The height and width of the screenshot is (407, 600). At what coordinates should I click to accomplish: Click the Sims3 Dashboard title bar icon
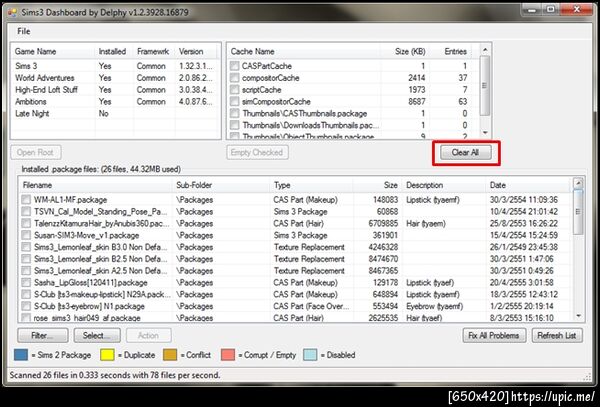[12, 12]
